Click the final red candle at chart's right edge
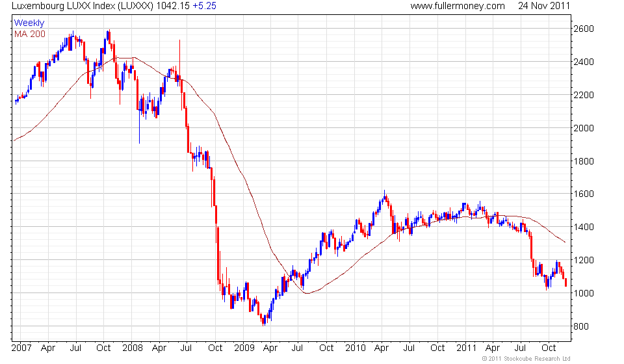 tap(566, 283)
